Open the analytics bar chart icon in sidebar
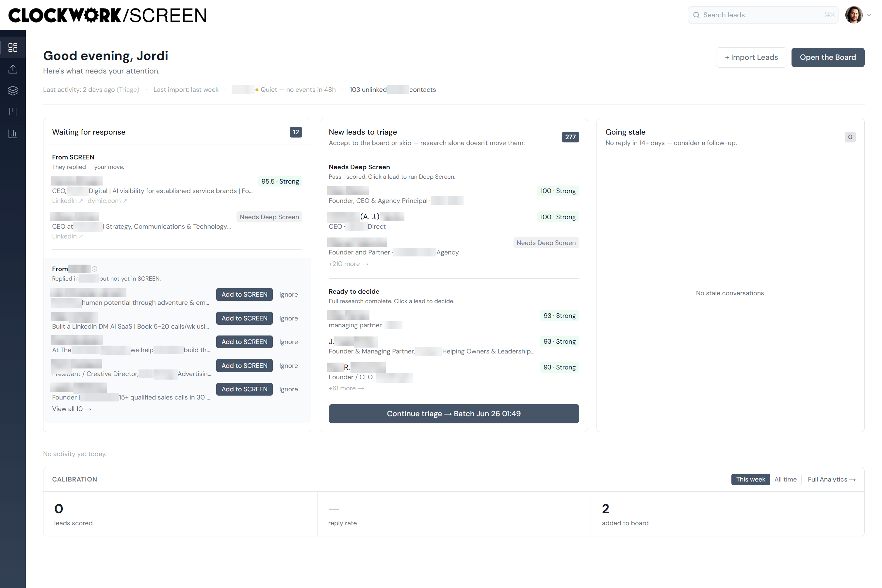This screenshot has width=882, height=588. pos(13,134)
